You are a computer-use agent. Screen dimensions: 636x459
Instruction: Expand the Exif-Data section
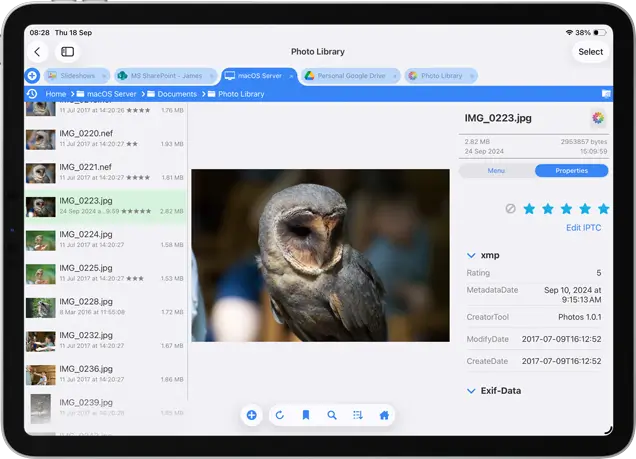click(x=472, y=390)
